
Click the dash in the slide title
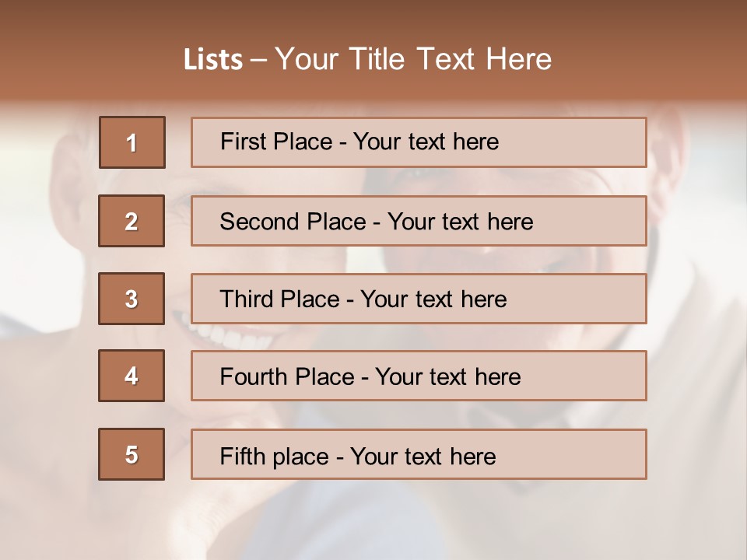pos(258,60)
